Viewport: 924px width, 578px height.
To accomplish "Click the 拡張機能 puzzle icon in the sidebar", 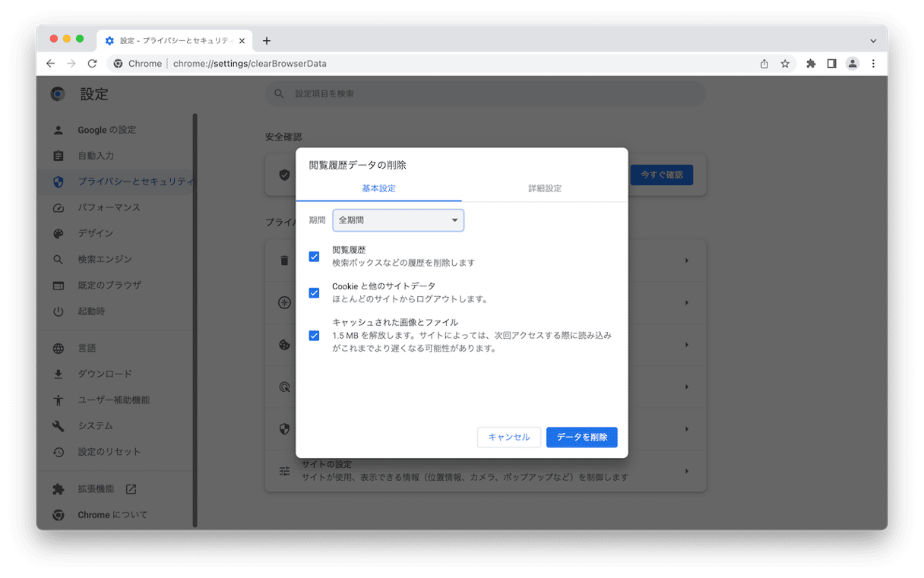I will [59, 489].
